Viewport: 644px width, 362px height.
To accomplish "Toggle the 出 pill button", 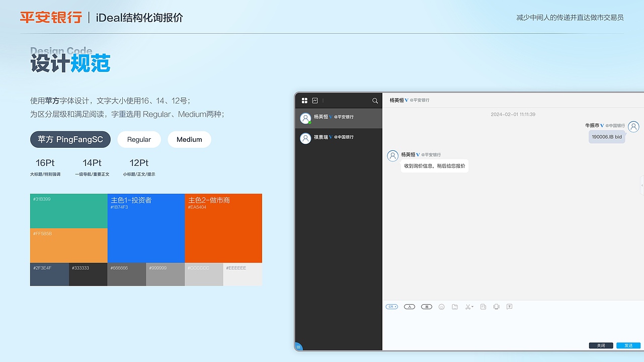I will point(426,306).
